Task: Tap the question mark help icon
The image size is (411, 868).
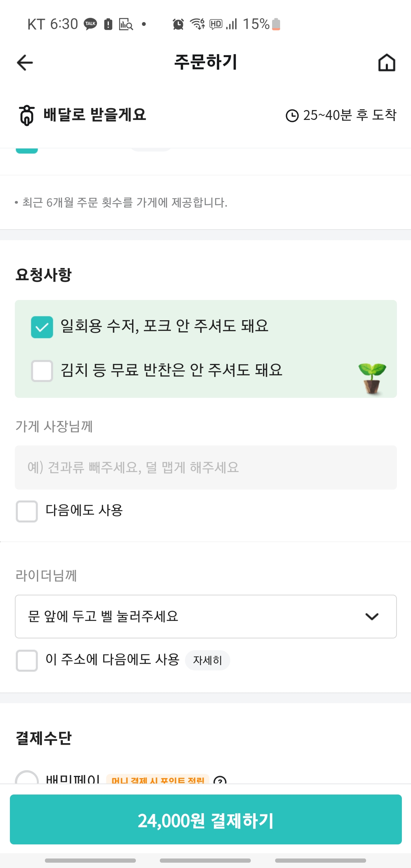Action: point(220,780)
